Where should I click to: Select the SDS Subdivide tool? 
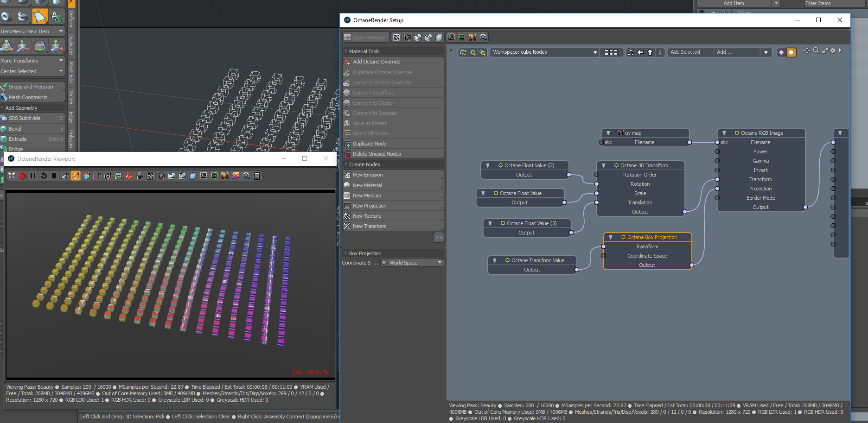pyautogui.click(x=32, y=118)
